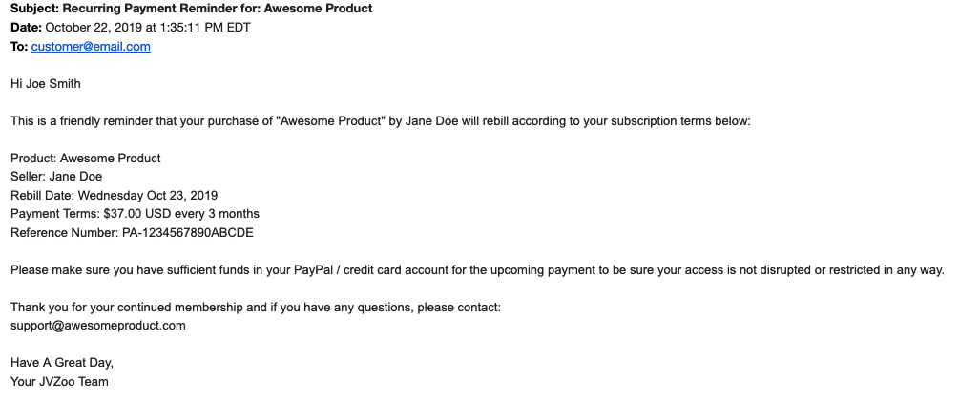Click the 'Thank you for your continued membership' line
This screenshot has height=405, width=980.
tap(256, 308)
